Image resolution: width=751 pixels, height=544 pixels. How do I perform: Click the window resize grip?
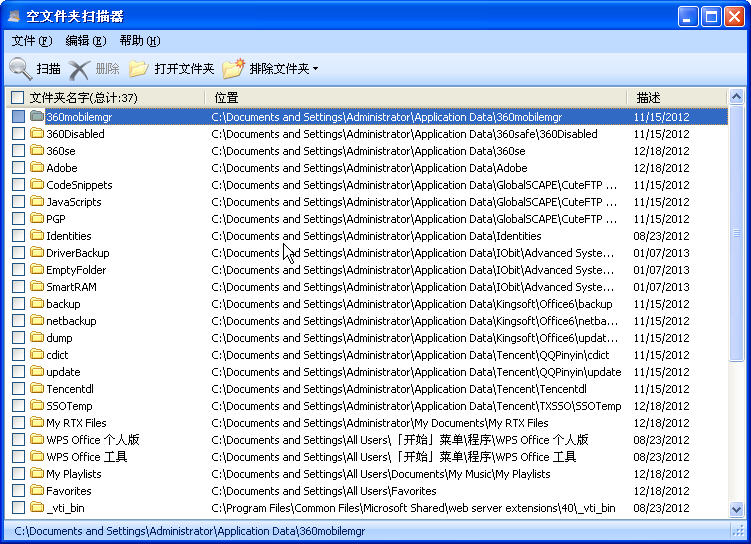737,530
